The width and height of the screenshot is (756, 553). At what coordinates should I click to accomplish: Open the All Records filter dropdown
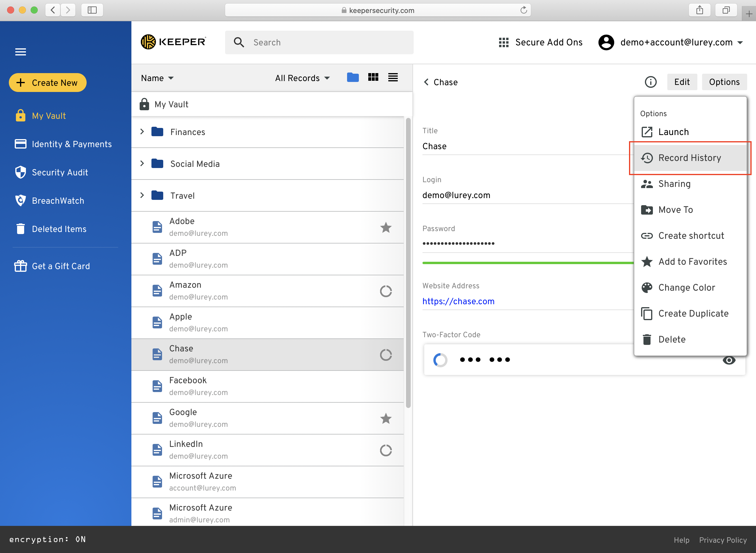(302, 78)
